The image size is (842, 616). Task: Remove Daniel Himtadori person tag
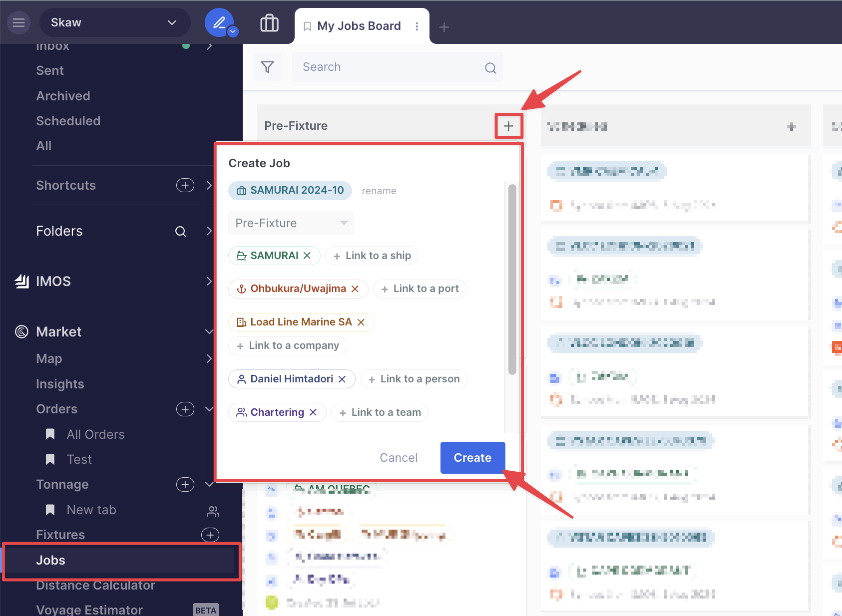pyautogui.click(x=342, y=379)
